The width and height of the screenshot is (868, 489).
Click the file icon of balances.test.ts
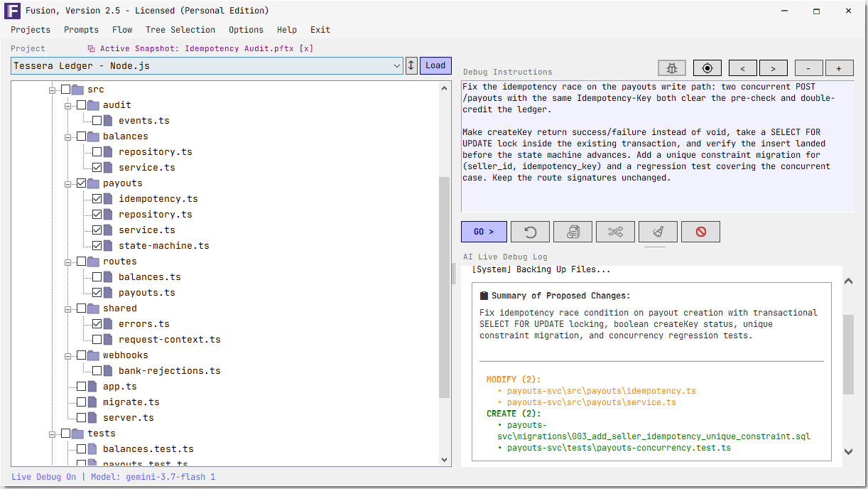click(x=92, y=449)
